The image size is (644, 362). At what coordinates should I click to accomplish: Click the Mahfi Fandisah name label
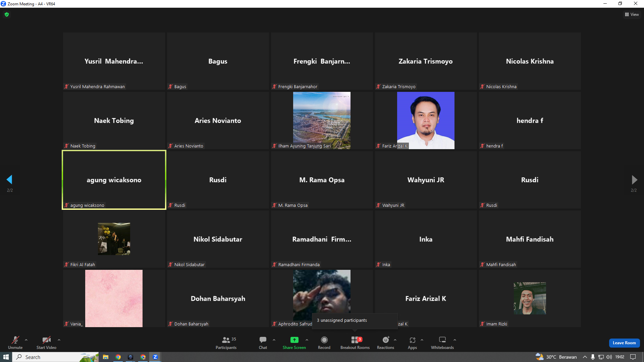pyautogui.click(x=501, y=264)
